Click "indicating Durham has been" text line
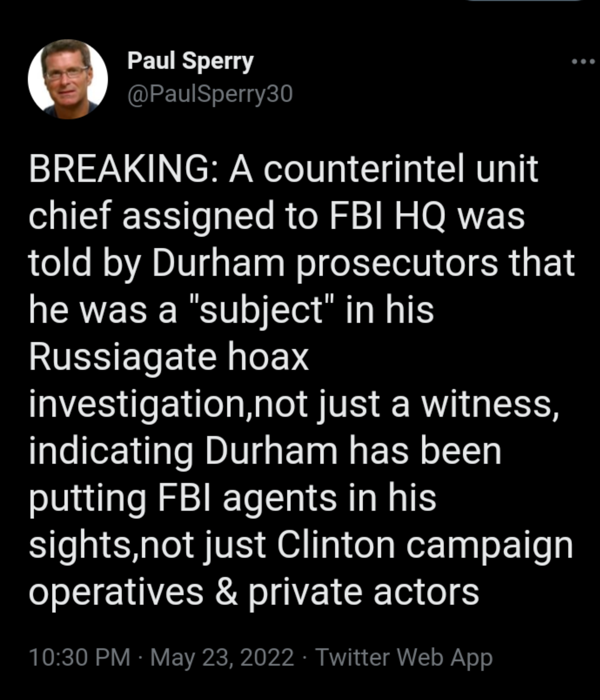The height and width of the screenshot is (700, 600). click(265, 451)
